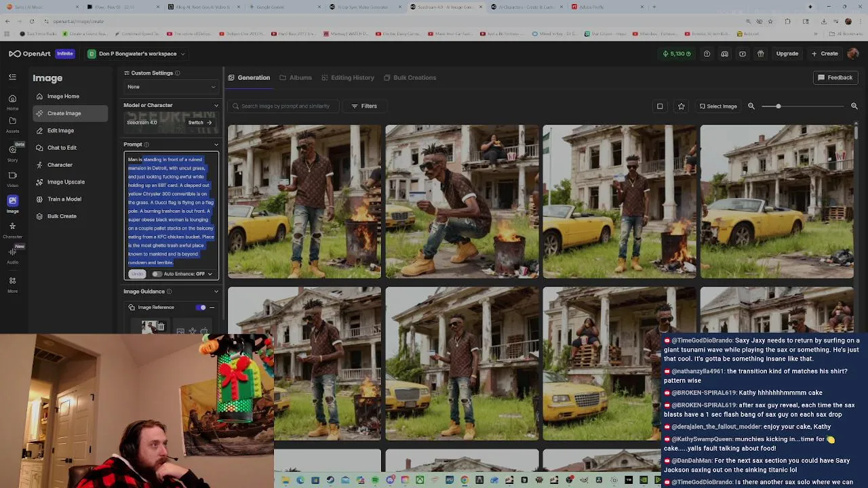Open the More section in sidebar

(x=12, y=284)
